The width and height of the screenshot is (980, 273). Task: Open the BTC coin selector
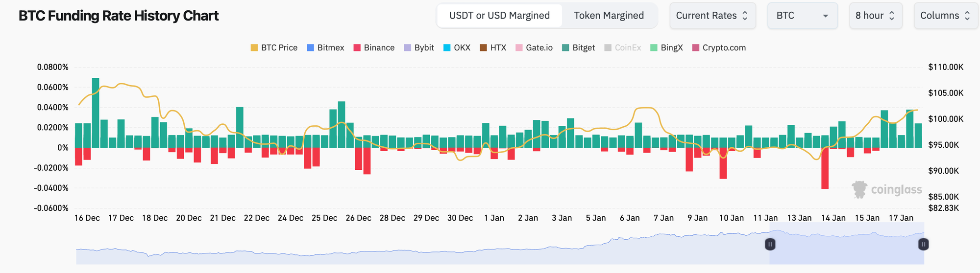[x=802, y=16]
